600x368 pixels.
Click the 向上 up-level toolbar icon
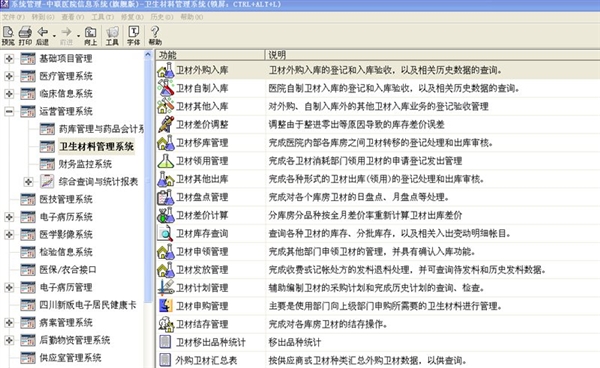[x=90, y=36]
